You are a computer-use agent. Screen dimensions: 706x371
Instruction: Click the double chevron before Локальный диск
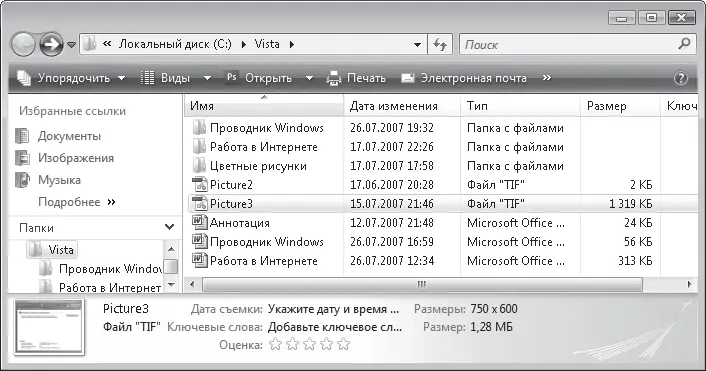[107, 44]
